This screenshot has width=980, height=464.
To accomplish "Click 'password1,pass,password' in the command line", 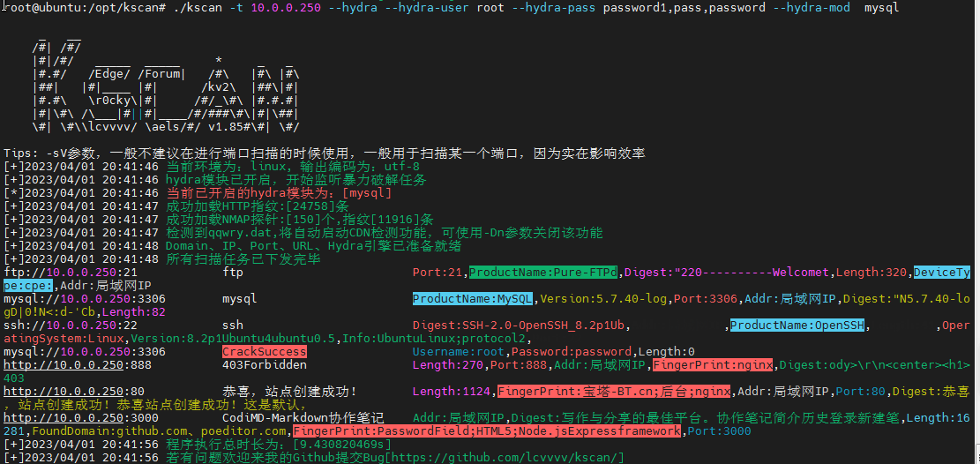I will 684,8.
